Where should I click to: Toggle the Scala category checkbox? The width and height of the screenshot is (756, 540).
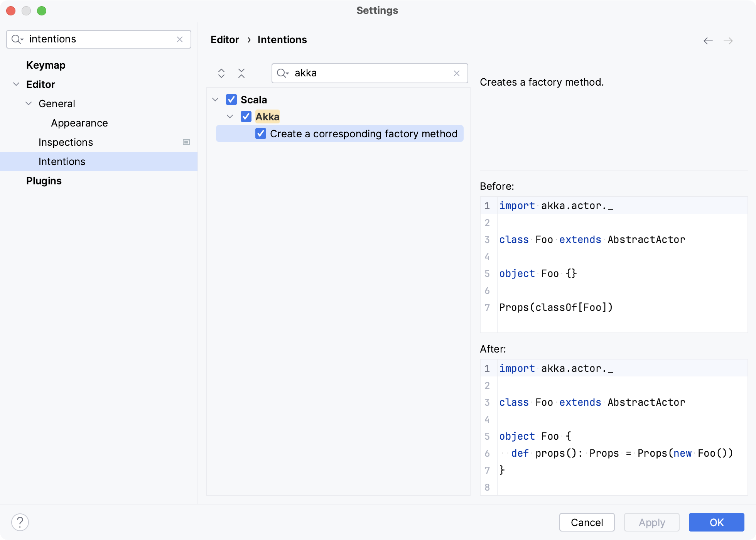click(x=232, y=100)
